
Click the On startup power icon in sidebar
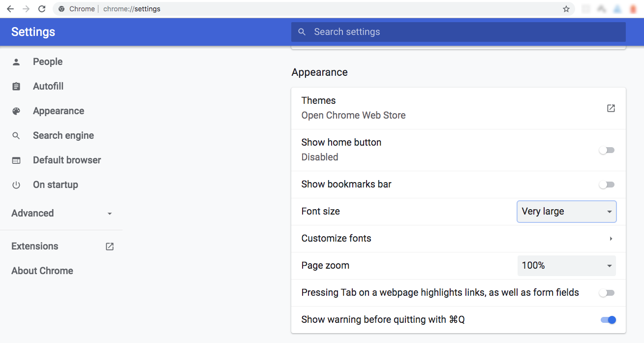coord(16,185)
